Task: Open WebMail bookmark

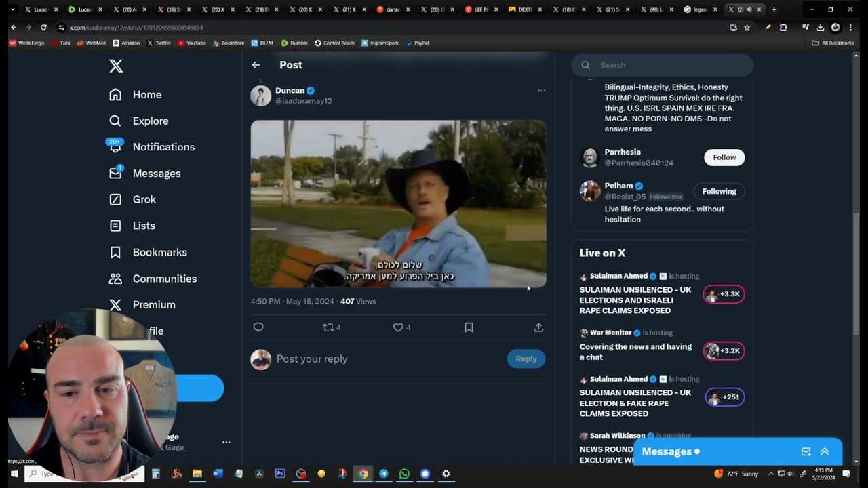Action: (92, 43)
